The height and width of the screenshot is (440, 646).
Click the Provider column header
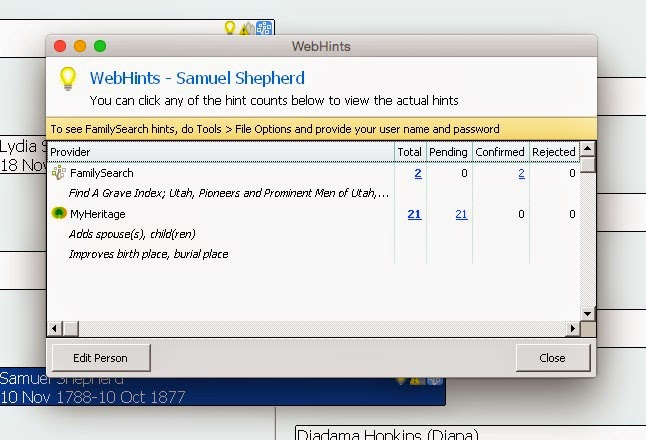click(221, 152)
